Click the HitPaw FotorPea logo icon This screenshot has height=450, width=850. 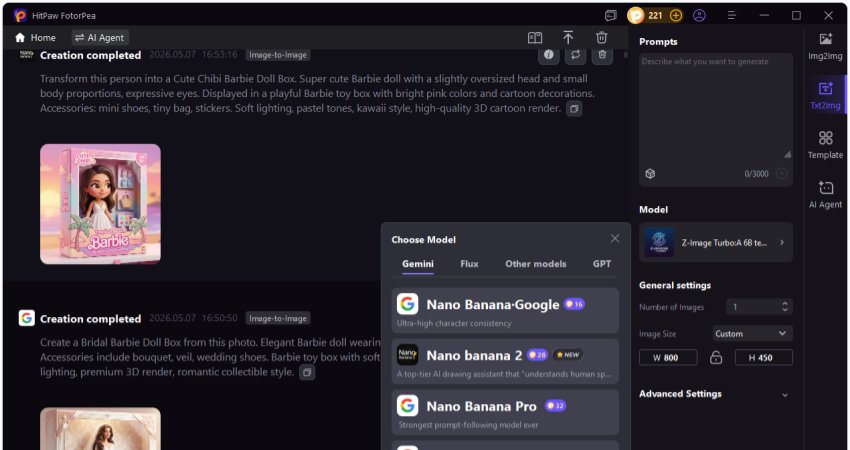[x=20, y=15]
